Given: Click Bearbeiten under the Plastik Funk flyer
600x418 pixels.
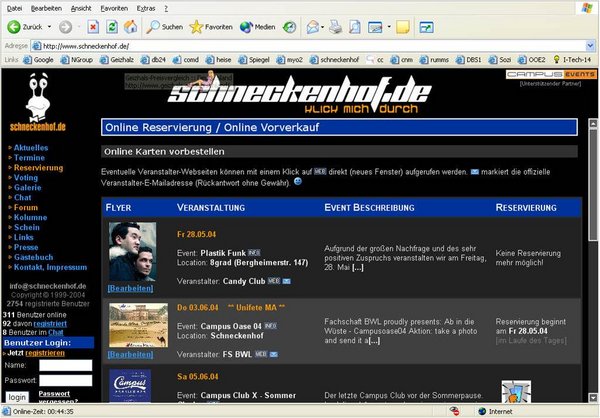Looking at the screenshot, I should 130,287.
